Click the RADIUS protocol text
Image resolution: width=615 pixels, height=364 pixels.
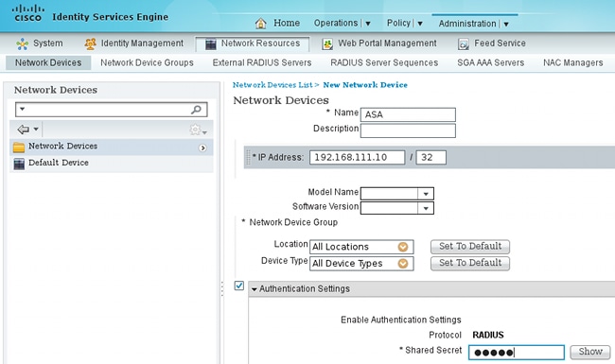pos(488,335)
